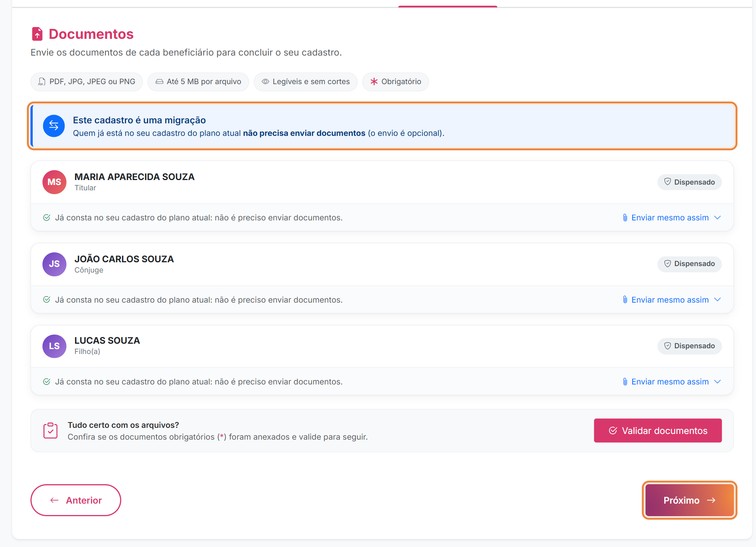Click the LS avatar for Lucas Souza
Image resolution: width=756 pixels, height=547 pixels.
(54, 346)
